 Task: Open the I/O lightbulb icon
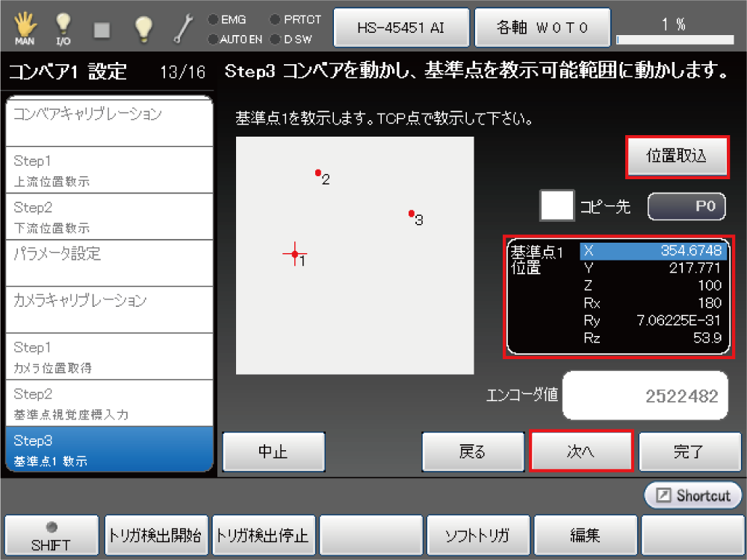point(63,28)
